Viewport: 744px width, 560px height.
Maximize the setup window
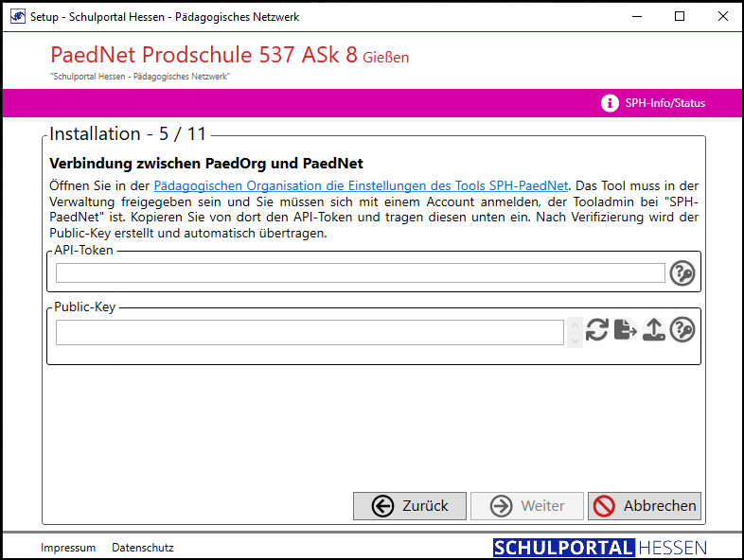coord(680,17)
